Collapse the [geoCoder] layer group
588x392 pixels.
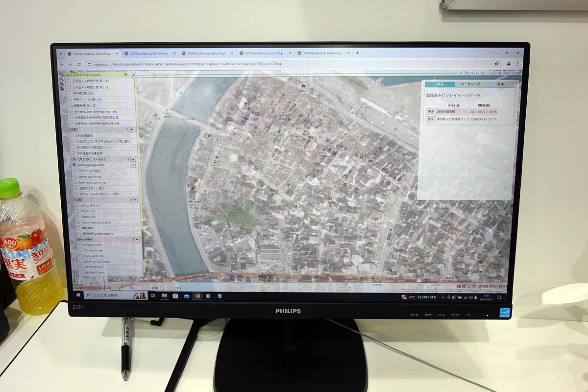pos(138,239)
